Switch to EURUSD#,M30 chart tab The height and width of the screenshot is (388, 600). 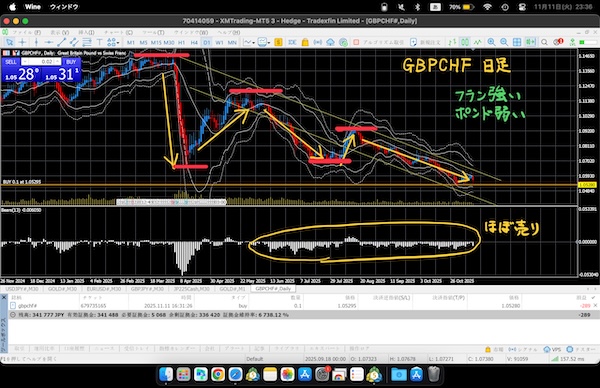(103, 289)
